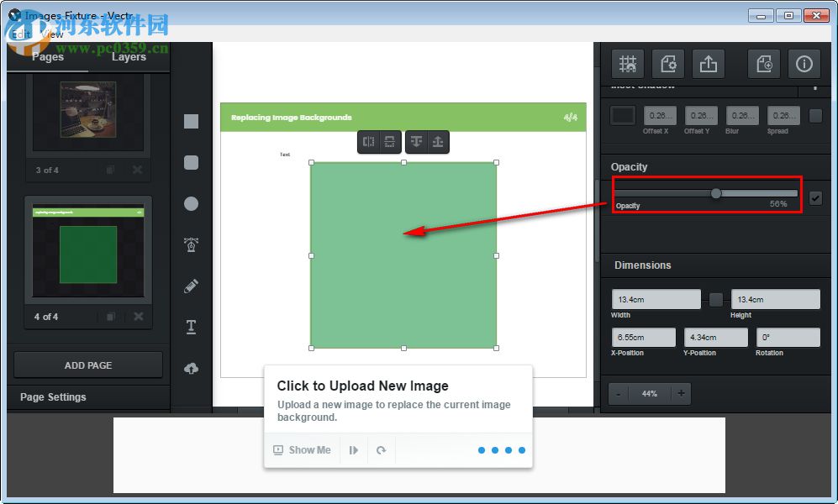Screen dimensions: 838x504
Task: Select the Ellipse tool
Action: (191, 203)
